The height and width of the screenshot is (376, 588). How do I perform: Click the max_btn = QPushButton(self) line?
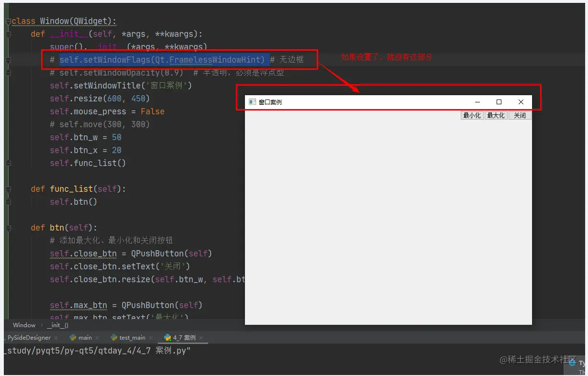pyautogui.click(x=126, y=305)
